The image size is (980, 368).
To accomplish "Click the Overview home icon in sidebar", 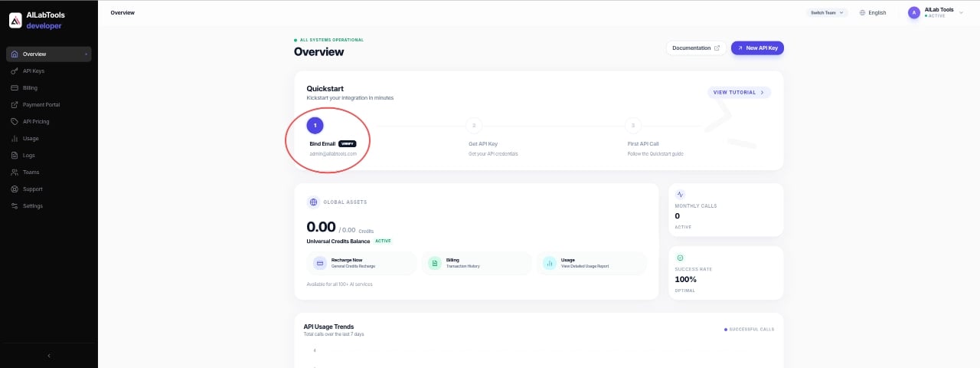I will click(15, 54).
